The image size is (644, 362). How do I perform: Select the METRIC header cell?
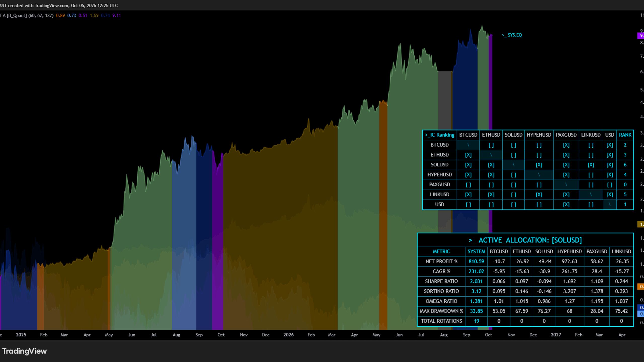pyautogui.click(x=441, y=251)
